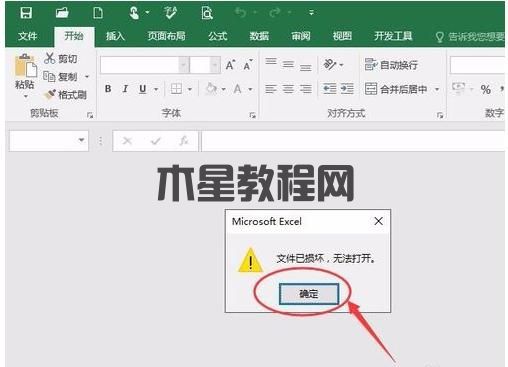This screenshot has width=508, height=367.
Task: Click the Redo icon
Action: pos(275,13)
